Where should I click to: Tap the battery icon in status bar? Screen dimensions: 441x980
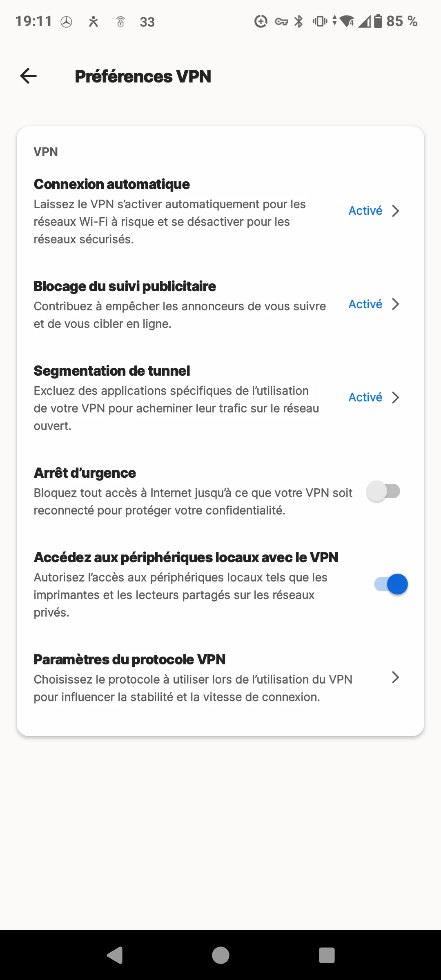(379, 21)
